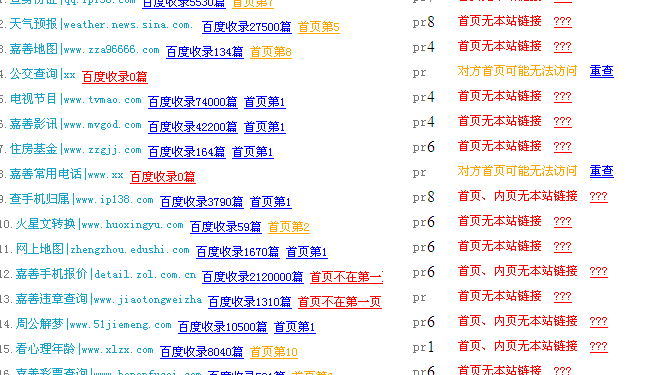Click ??? link in the 天气预报 row
652x375 pixels.
tap(563, 21)
